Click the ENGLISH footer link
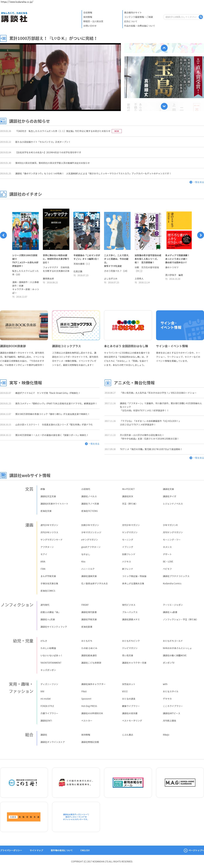Screen dimensions: 204x868 85,851
